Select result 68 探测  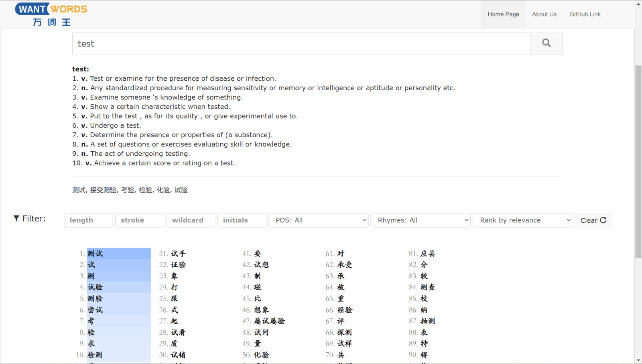(345, 332)
